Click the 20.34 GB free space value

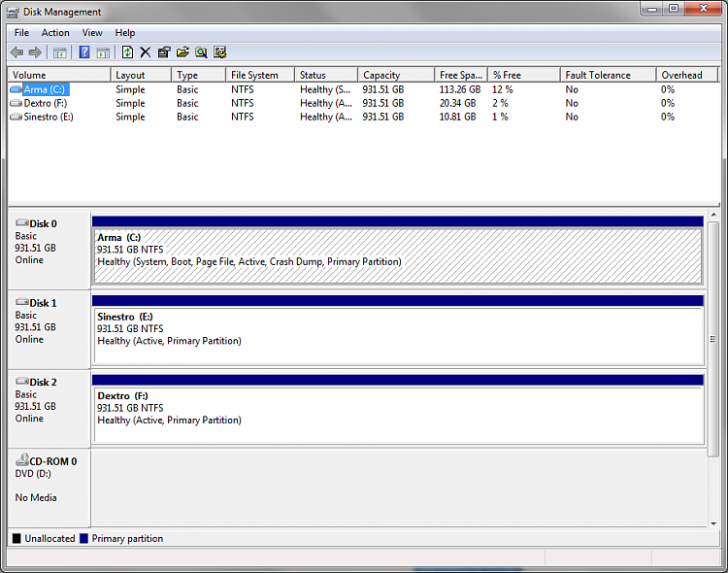coord(458,103)
